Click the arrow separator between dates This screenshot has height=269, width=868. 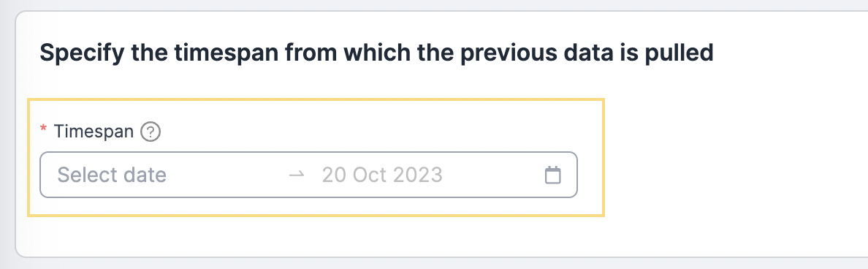(297, 175)
